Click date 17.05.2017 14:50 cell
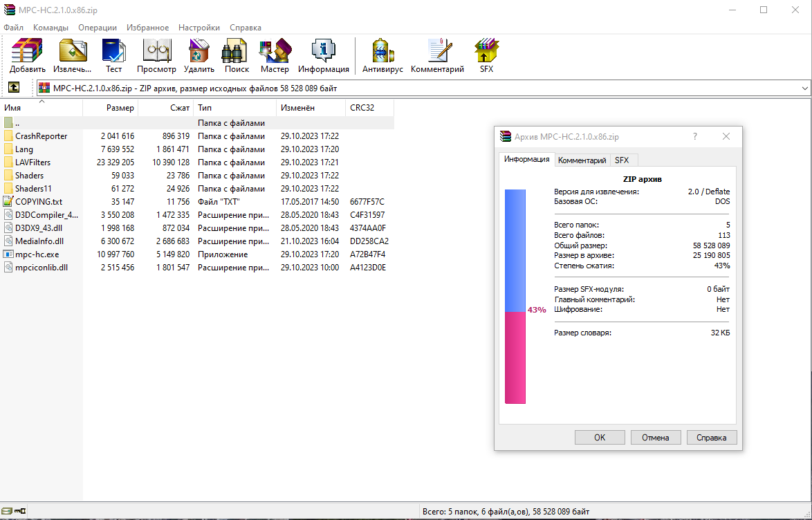The height and width of the screenshot is (520, 812). click(310, 201)
